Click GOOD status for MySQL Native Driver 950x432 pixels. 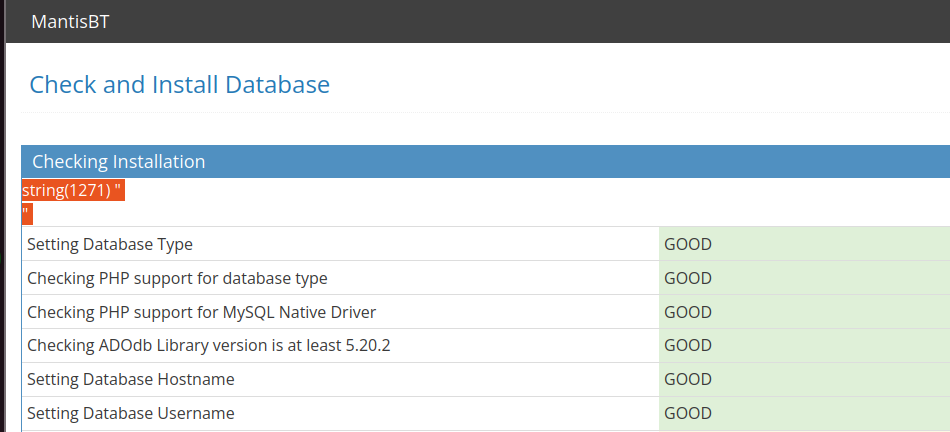tap(688, 312)
